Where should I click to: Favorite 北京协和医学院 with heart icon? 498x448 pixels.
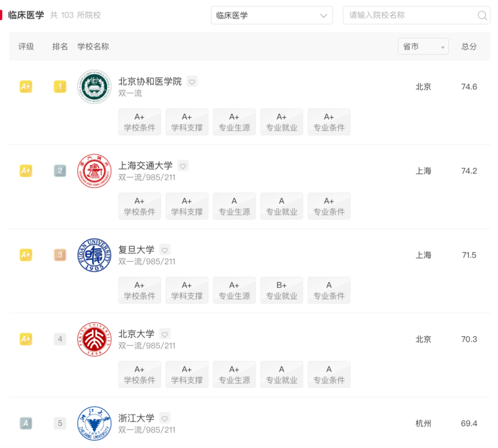pos(192,82)
